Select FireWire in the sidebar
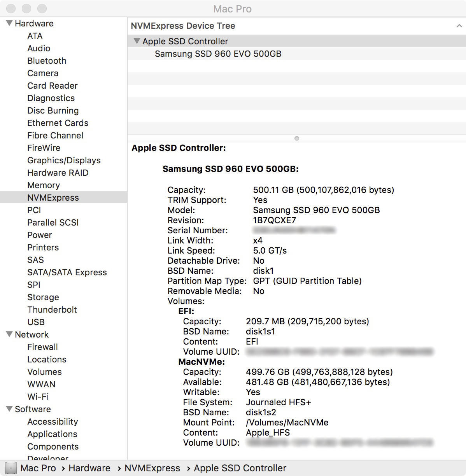 click(44, 148)
